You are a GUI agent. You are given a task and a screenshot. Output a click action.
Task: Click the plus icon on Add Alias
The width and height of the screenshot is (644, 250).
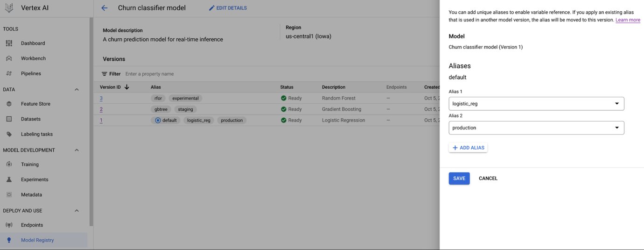click(455, 148)
